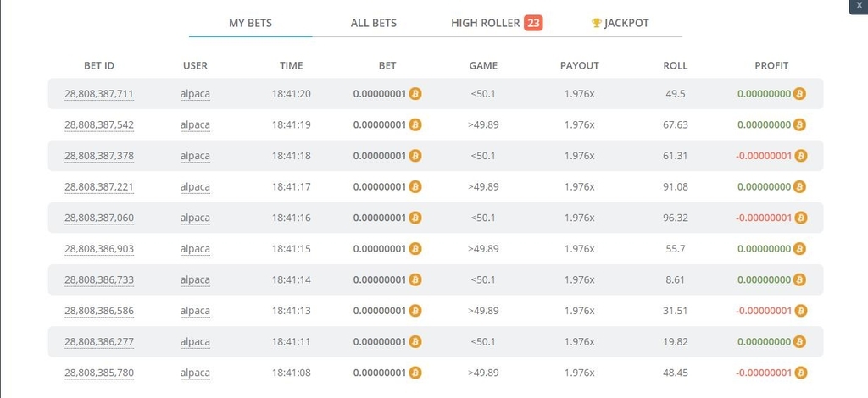
Task: Click bitcoin icon beside bet in 18:41:16 row
Action: [x=415, y=218]
